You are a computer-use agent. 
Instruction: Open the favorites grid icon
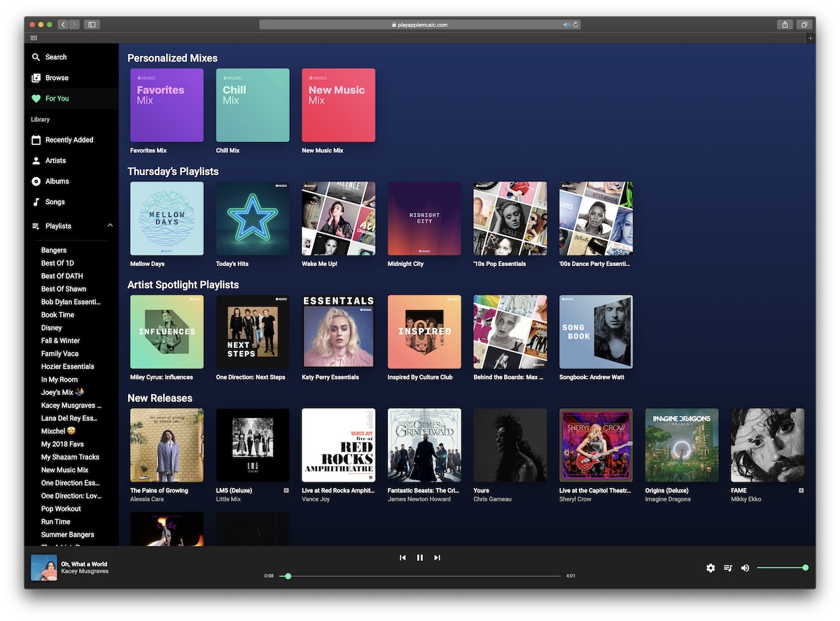click(34, 38)
